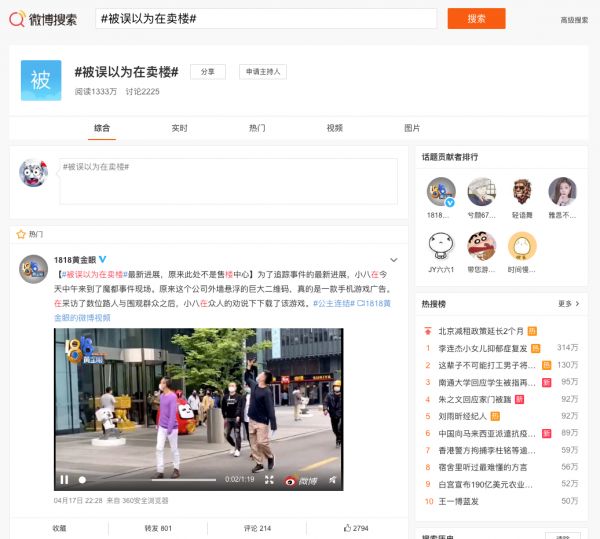Screen dimensions: 600x539
Task: Click the orange 搜索 button
Action: point(476,19)
